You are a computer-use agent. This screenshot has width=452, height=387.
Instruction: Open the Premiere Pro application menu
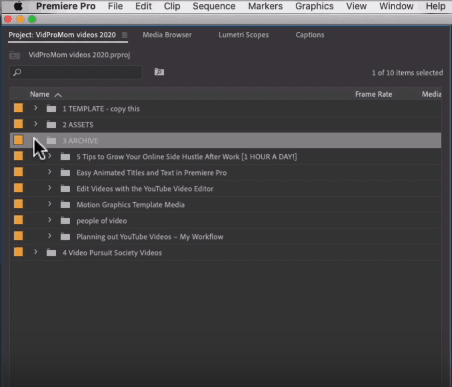tap(66, 6)
